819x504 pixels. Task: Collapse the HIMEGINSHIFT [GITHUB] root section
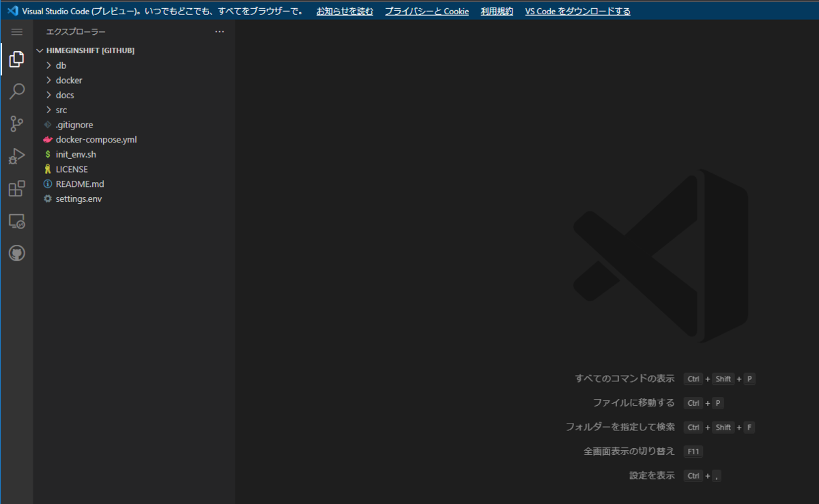coord(40,50)
